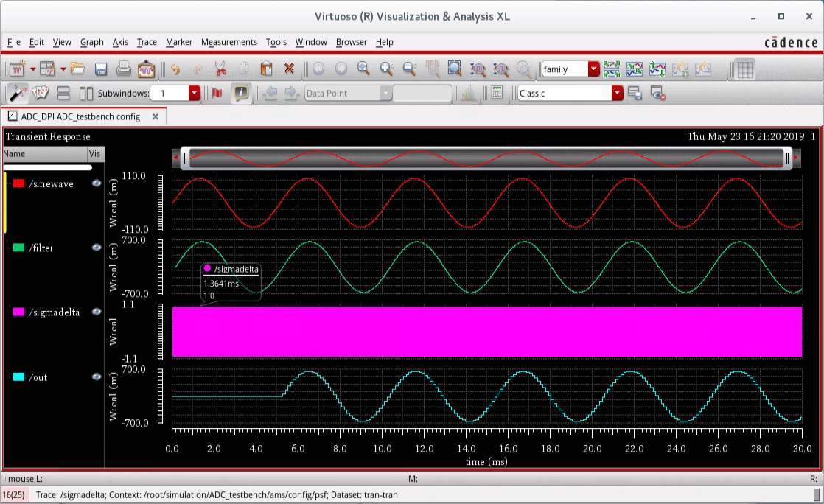Image resolution: width=824 pixels, height=504 pixels.
Task: Open the 'Classic' workspace dropdown
Action: click(x=618, y=94)
